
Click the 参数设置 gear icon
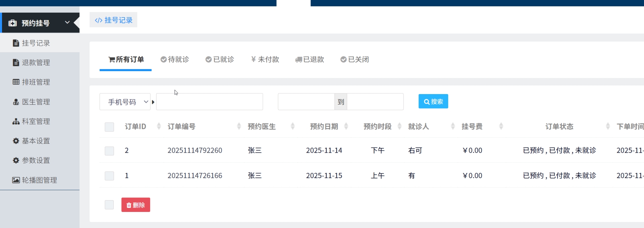tap(16, 160)
